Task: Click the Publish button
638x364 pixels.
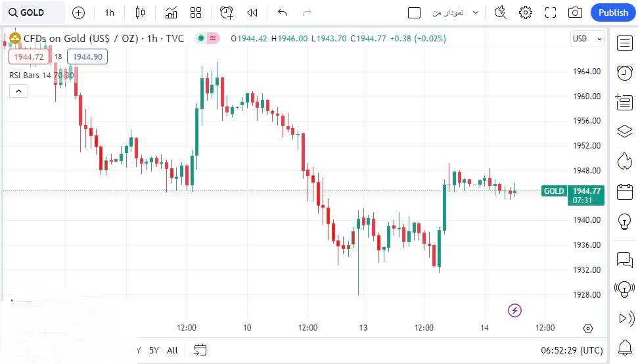Action: (x=613, y=12)
